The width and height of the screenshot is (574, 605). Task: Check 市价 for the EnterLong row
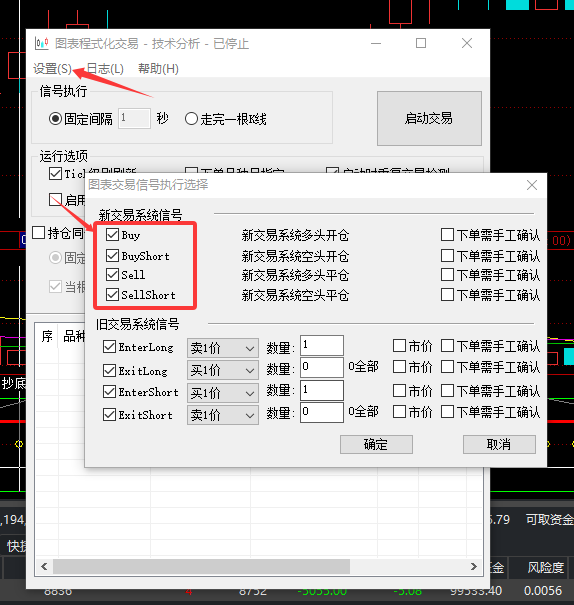[399, 345]
